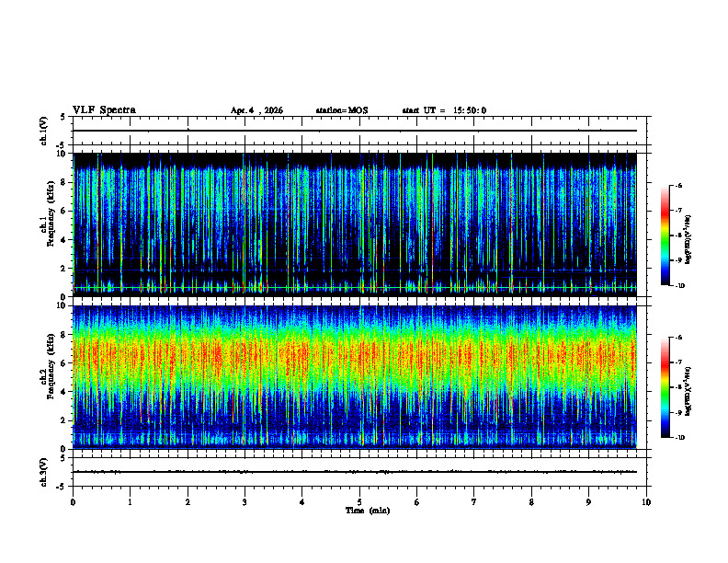The image size is (728, 563).
Task: Click the ch.1 frequency axis "2" tick label
Action: (x=63, y=269)
